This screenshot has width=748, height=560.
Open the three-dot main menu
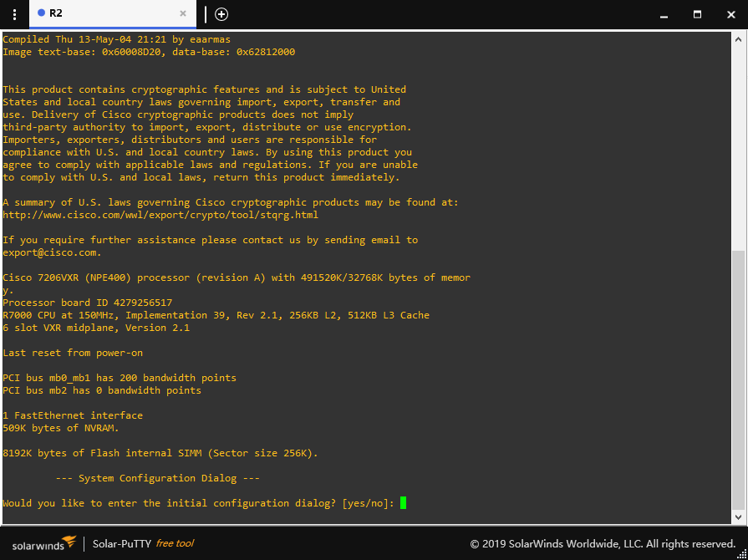pos(14,14)
